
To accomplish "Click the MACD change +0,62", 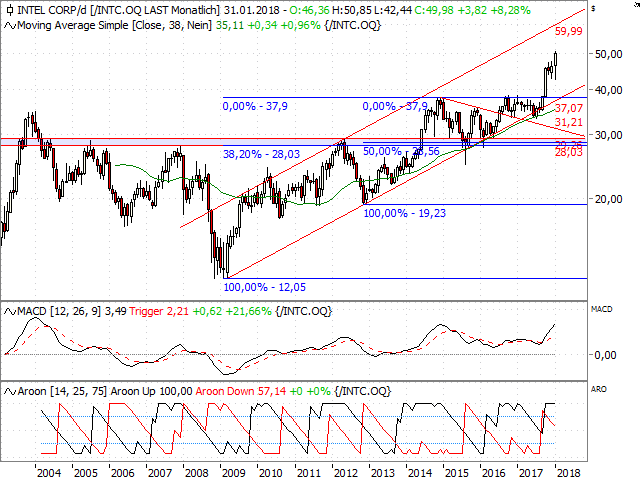I will click(x=207, y=311).
